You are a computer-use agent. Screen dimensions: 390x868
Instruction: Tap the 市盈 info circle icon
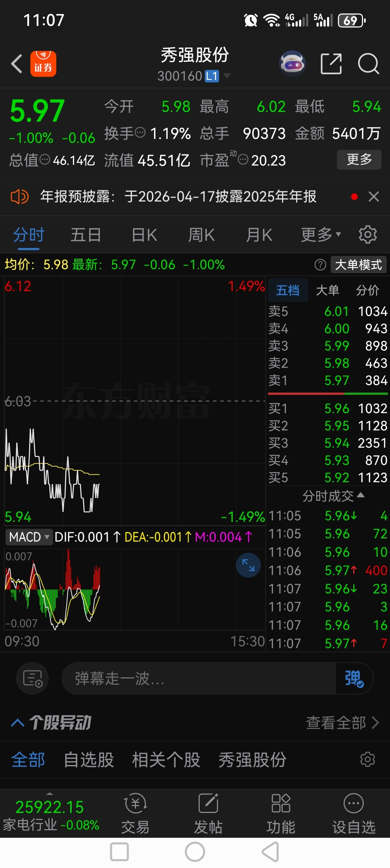coord(243,159)
